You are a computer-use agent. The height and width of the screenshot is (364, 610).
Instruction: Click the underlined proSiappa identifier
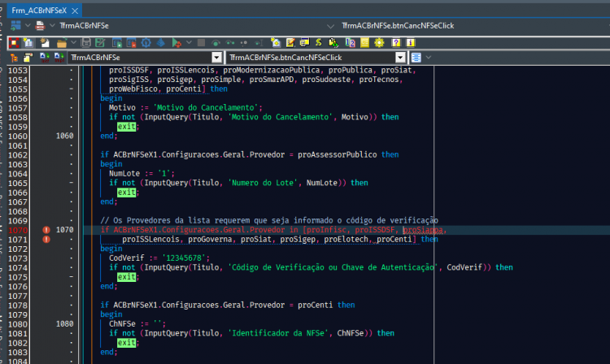coord(423,230)
